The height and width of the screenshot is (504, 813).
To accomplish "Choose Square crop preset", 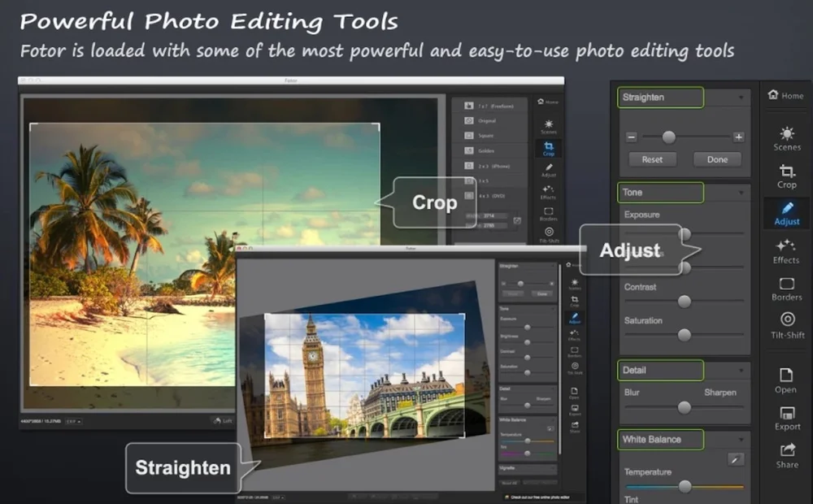I will [490, 135].
